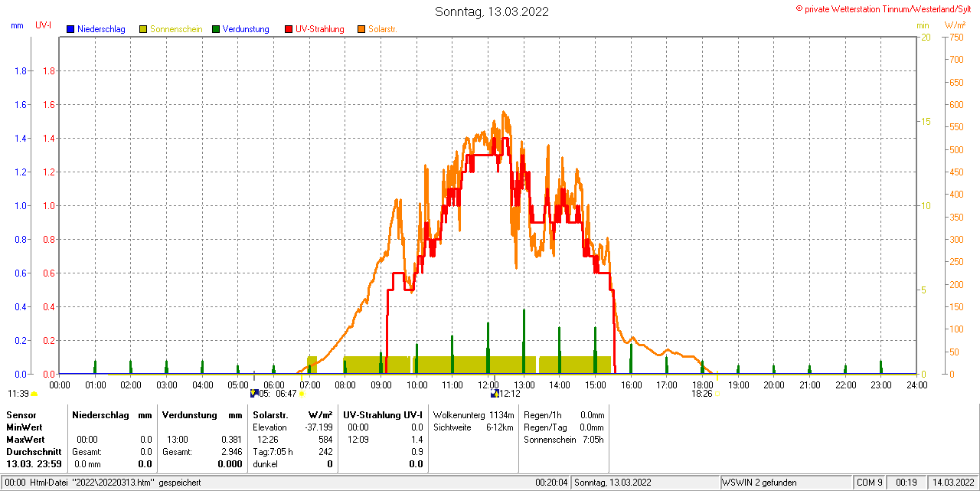
Task: Click the Sensor header in the data table
Action: tap(21, 414)
